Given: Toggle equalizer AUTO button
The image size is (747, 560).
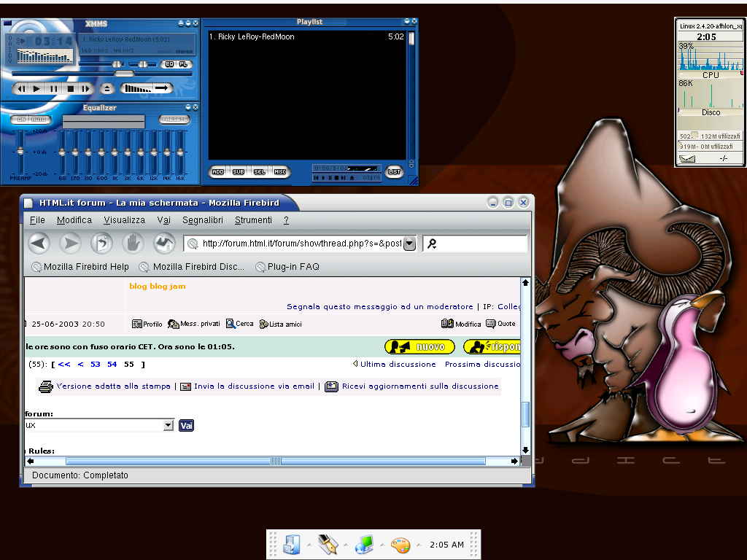Looking at the screenshot, I should (x=39, y=119).
